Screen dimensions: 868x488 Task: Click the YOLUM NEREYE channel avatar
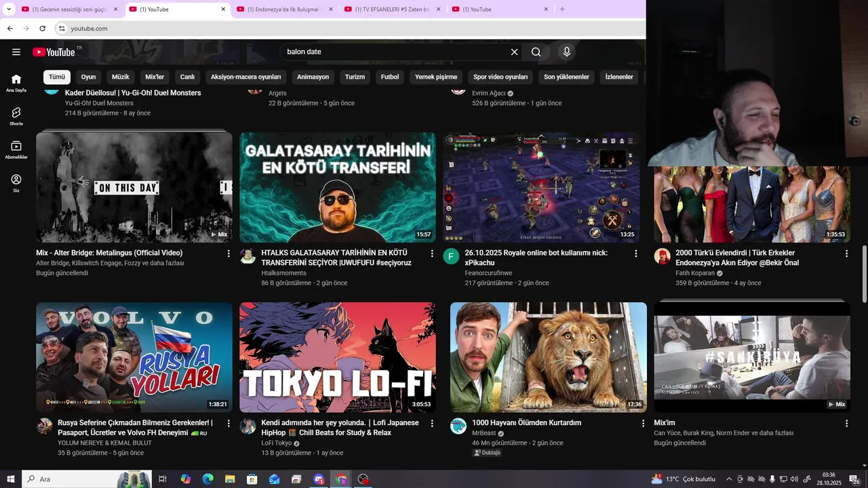(x=44, y=426)
